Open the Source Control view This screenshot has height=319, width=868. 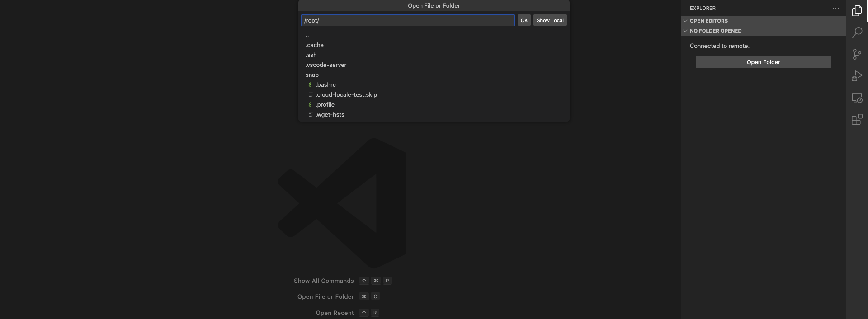(x=857, y=54)
